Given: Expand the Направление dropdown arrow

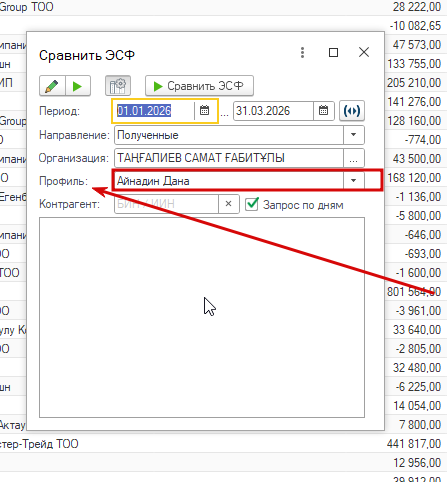Looking at the screenshot, I should point(354,135).
